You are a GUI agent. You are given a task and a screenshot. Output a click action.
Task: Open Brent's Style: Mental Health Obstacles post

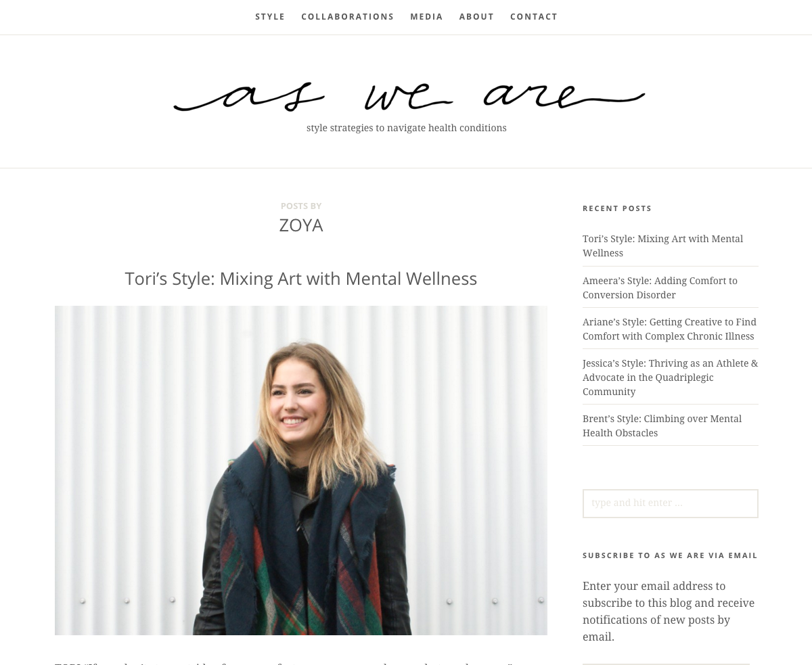point(662,426)
